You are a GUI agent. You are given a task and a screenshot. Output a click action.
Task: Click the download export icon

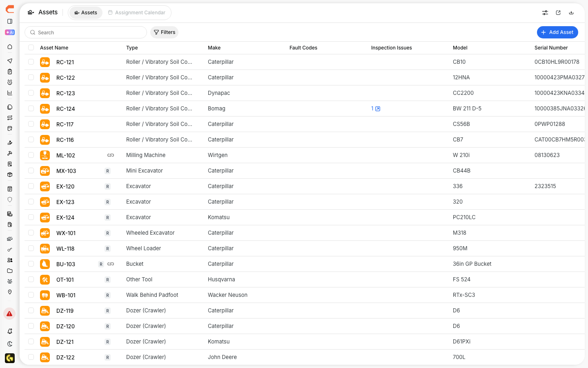(x=571, y=13)
